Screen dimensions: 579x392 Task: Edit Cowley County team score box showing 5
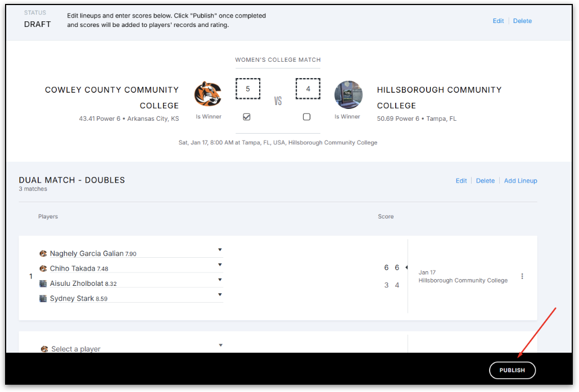(248, 89)
